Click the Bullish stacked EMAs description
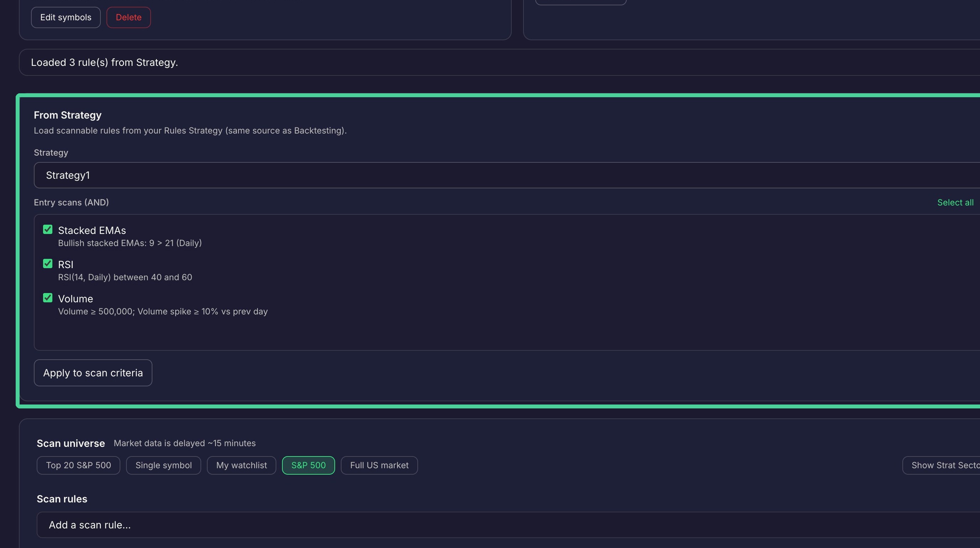980x548 pixels. (130, 243)
